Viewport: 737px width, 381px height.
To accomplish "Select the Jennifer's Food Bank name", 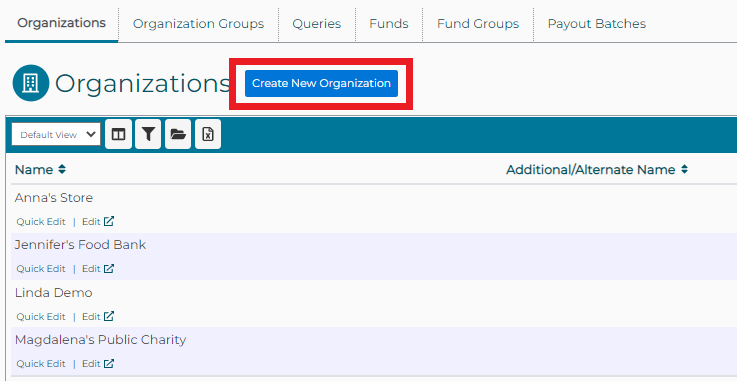I will click(80, 245).
